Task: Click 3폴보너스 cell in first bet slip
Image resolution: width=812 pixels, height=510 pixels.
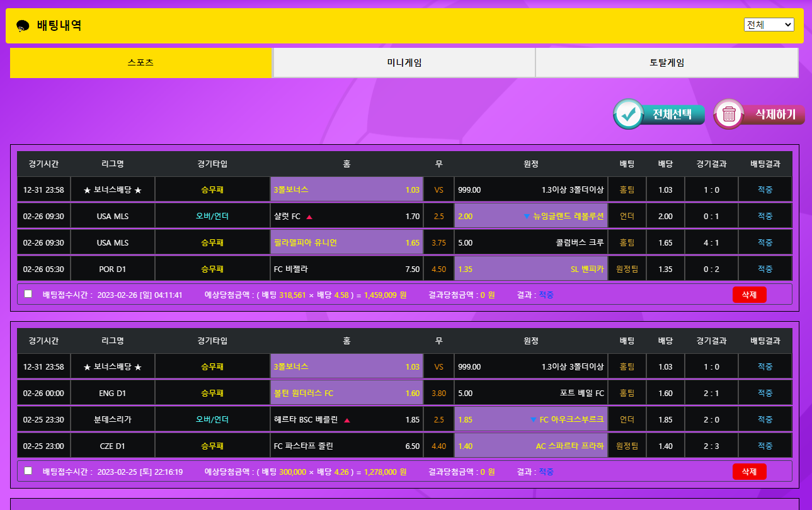Action: [346, 190]
